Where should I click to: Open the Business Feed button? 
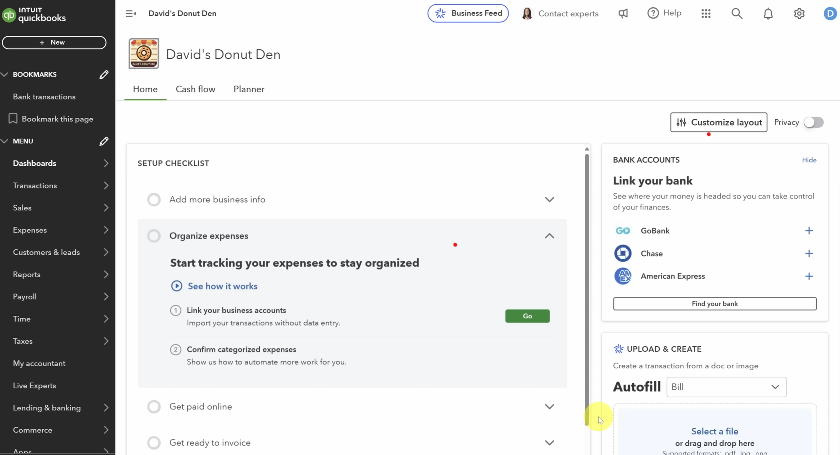(x=468, y=13)
